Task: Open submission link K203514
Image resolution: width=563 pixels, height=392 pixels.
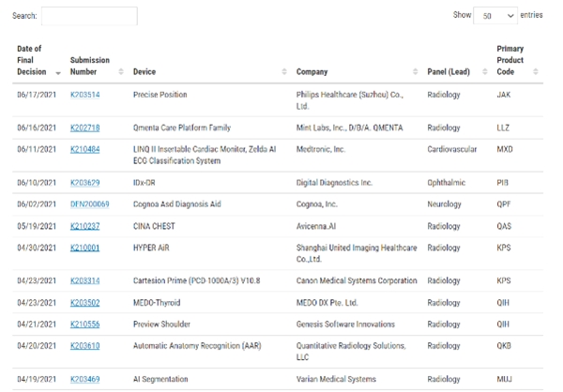Action: 84,95
